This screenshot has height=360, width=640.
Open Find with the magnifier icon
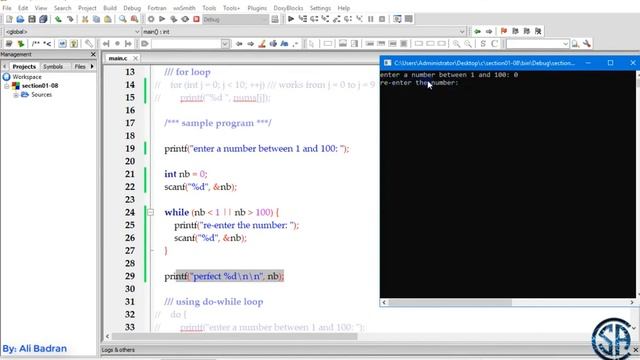click(x=123, y=19)
